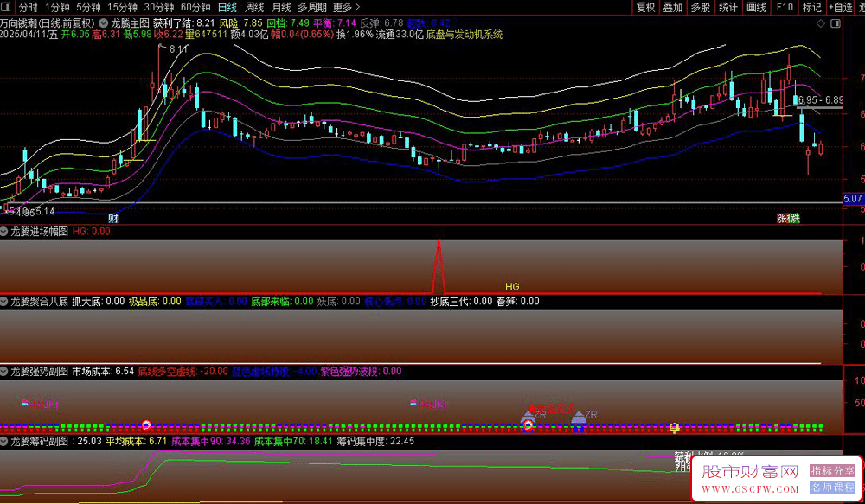This screenshot has width=865, height=504.
Task: Click the red bar icon left of 分时
Action: [7, 7]
